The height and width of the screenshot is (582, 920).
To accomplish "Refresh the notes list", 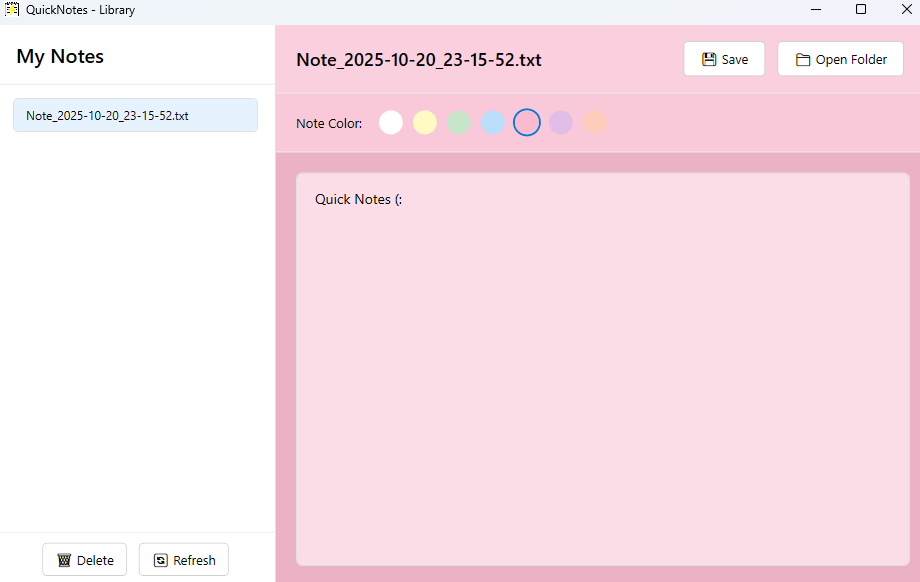I will [x=183, y=560].
